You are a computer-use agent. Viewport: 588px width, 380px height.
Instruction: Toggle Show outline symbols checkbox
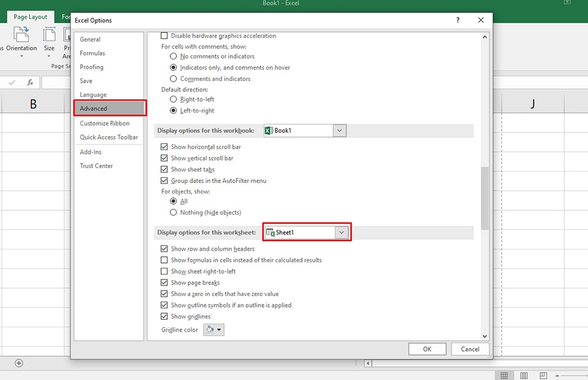tap(164, 305)
